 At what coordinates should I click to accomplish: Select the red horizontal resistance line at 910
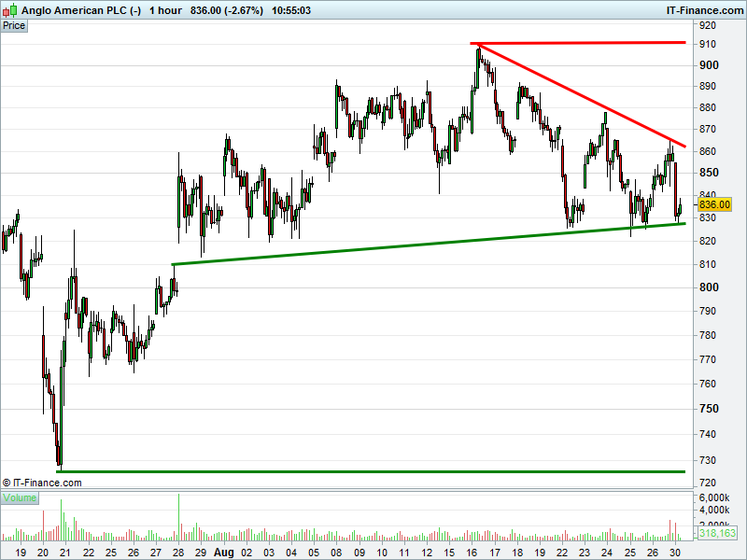(x=578, y=43)
